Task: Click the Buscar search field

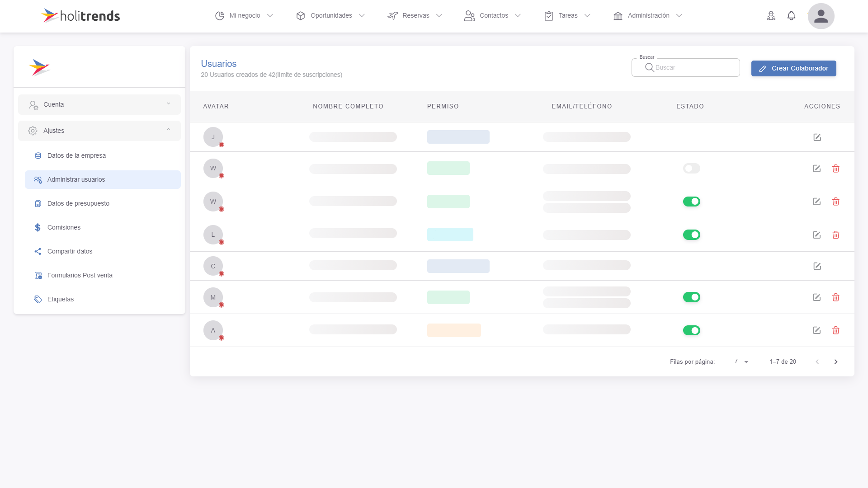Action: point(685,67)
